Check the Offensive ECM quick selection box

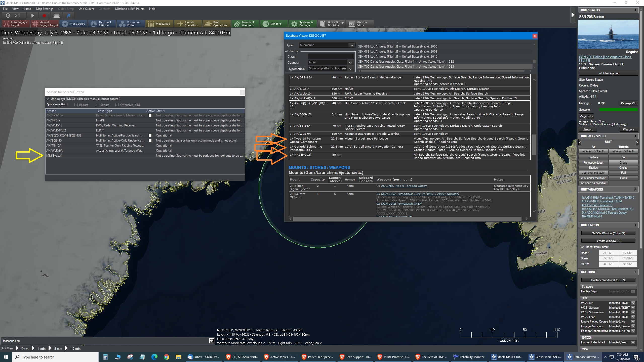click(117, 105)
